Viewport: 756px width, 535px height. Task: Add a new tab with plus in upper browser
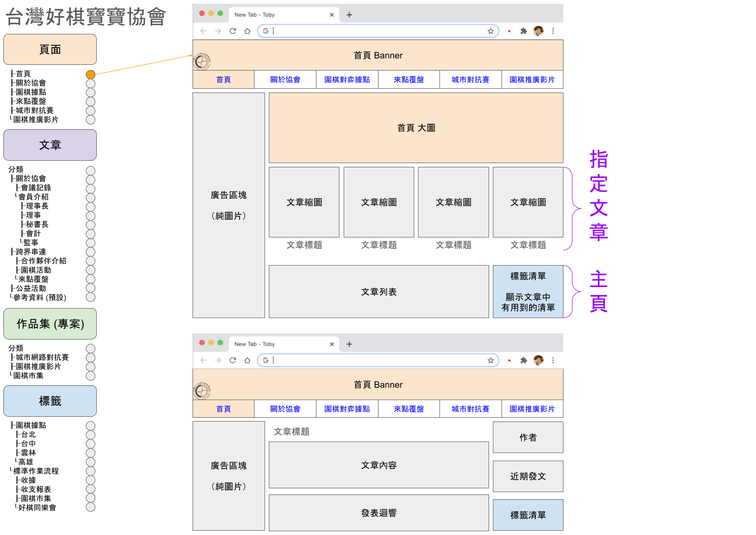tap(349, 15)
